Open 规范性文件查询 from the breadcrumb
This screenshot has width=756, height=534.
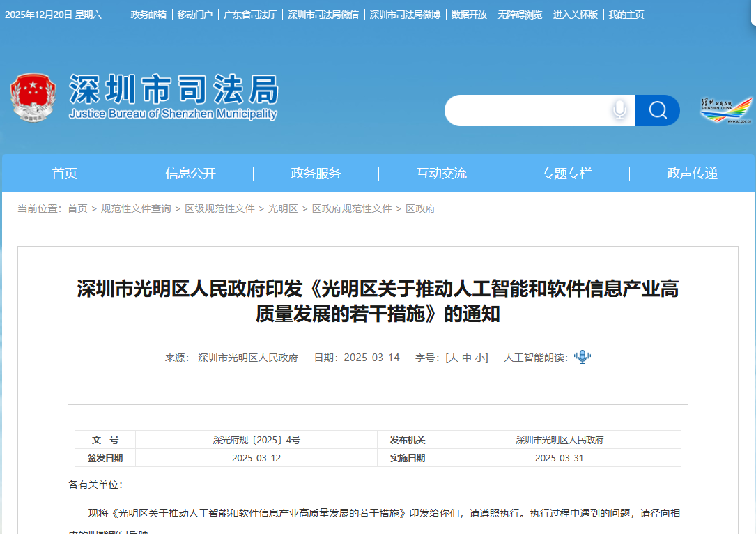point(134,208)
